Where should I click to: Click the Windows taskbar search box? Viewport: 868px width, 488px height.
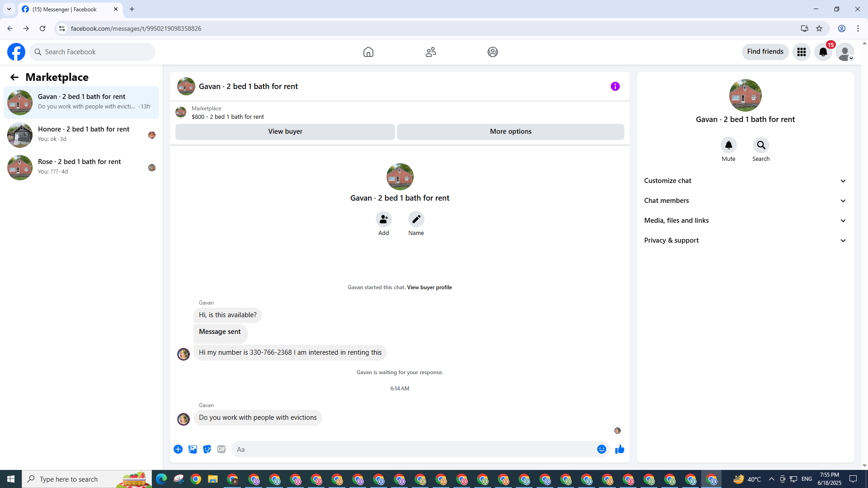(87, 479)
